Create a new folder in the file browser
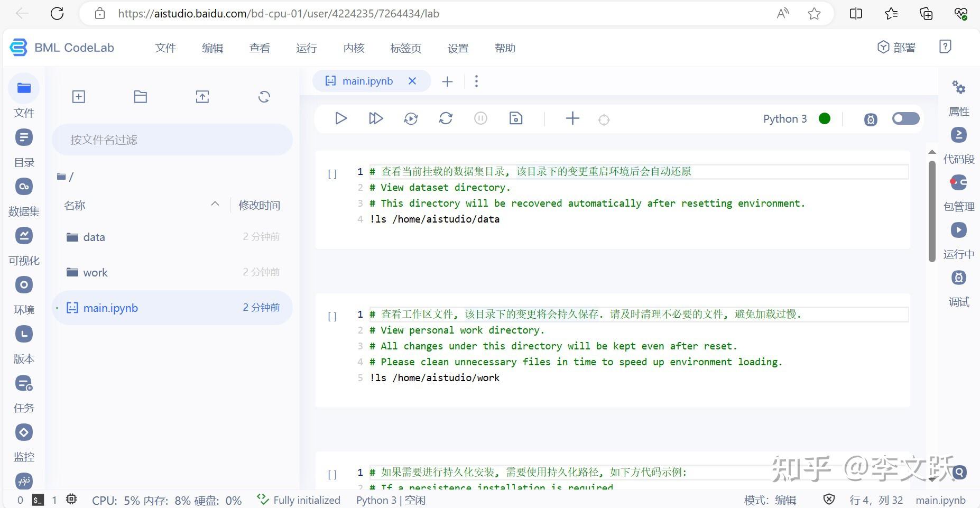The image size is (980, 508). point(140,97)
